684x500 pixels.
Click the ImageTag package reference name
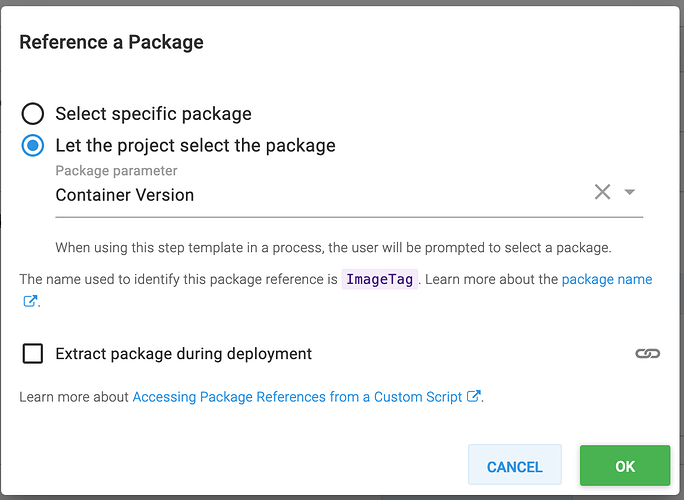pos(380,279)
